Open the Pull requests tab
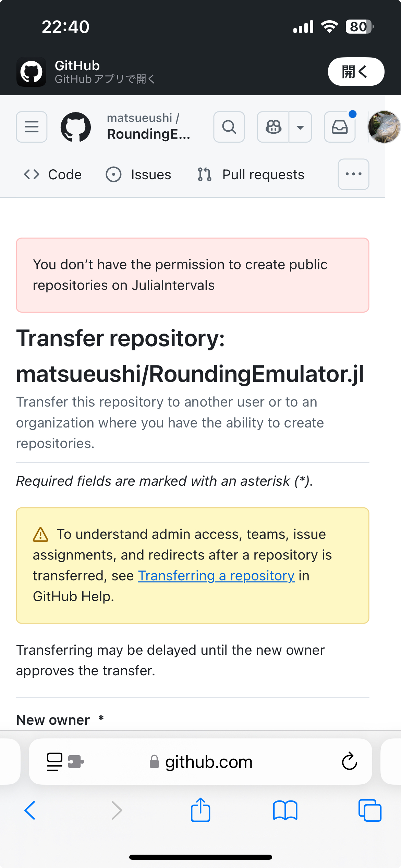The image size is (401, 868). click(x=251, y=174)
